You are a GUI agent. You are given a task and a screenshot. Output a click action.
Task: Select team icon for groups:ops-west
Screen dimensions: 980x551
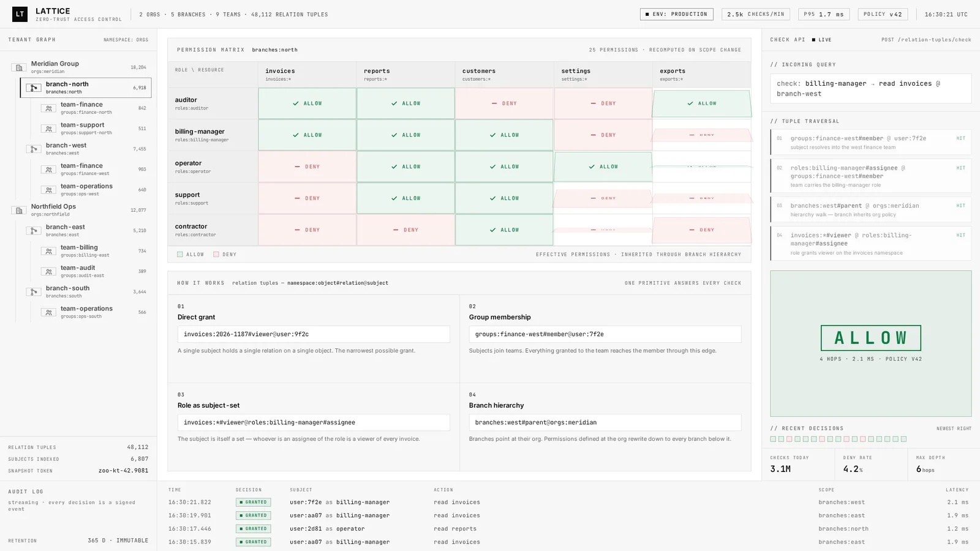tap(48, 190)
